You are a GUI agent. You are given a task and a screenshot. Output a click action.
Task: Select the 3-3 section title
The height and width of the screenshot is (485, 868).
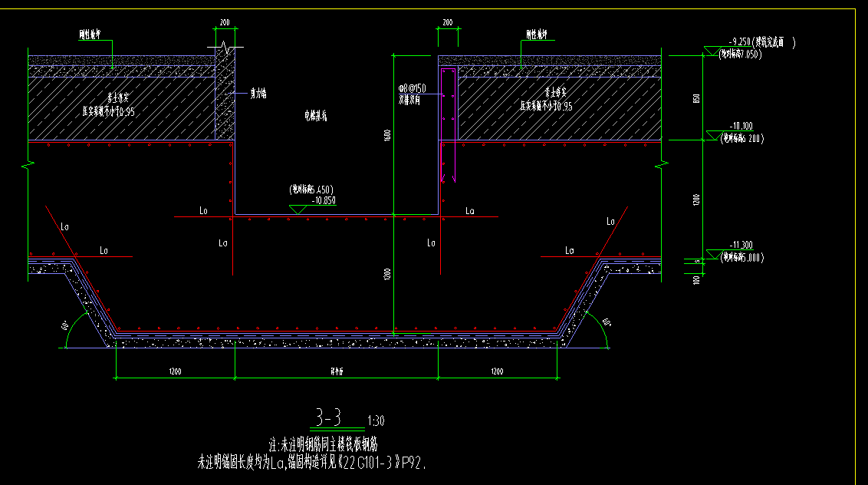tap(328, 417)
